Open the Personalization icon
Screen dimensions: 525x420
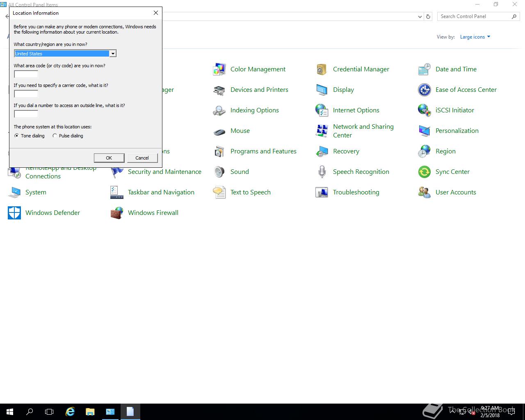click(425, 131)
